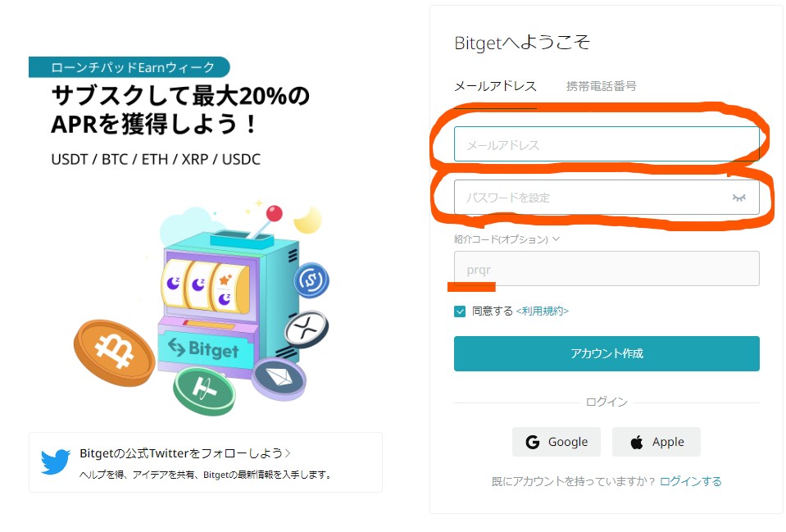Click the Twitter bird icon

56,462
